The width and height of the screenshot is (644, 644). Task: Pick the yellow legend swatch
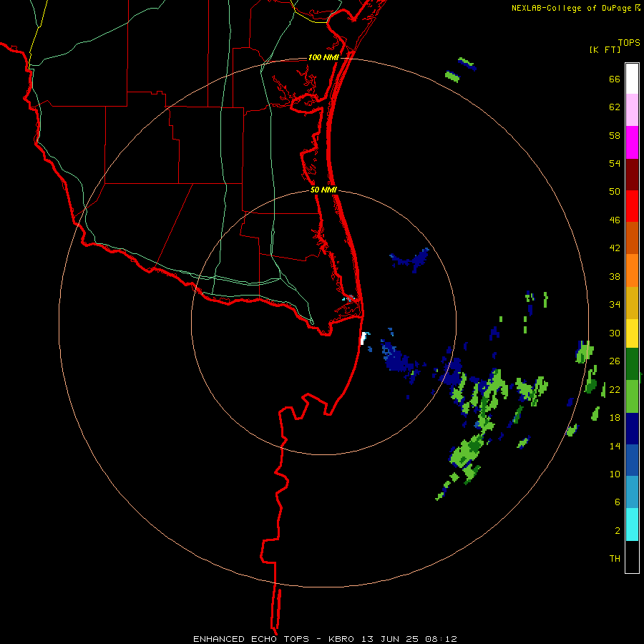point(632,333)
